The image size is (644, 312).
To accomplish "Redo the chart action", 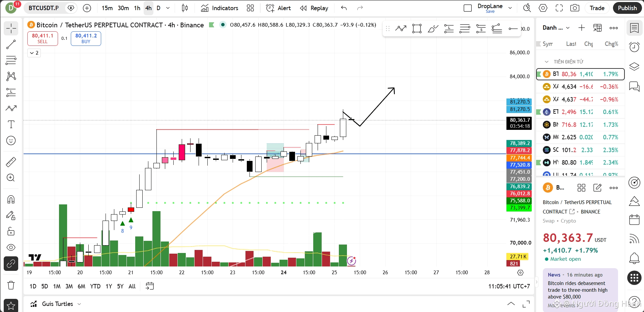I will (360, 8).
